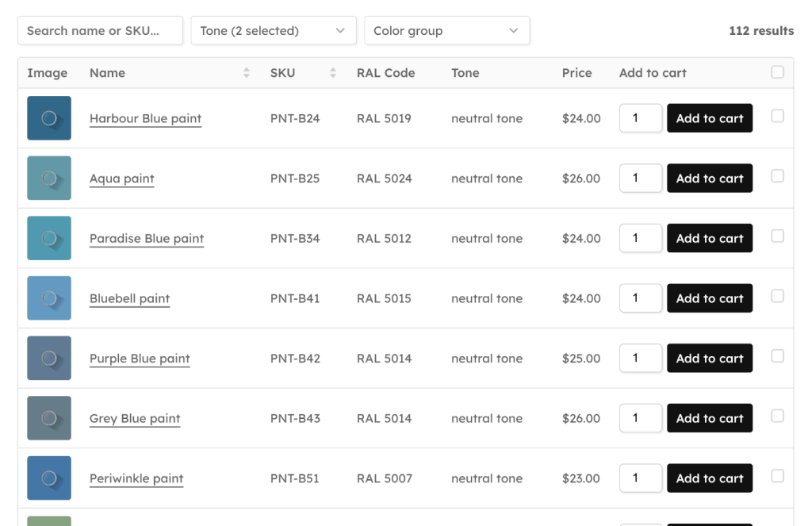Click the Aqua paint swatch image
This screenshot has width=812, height=526.
point(49,178)
